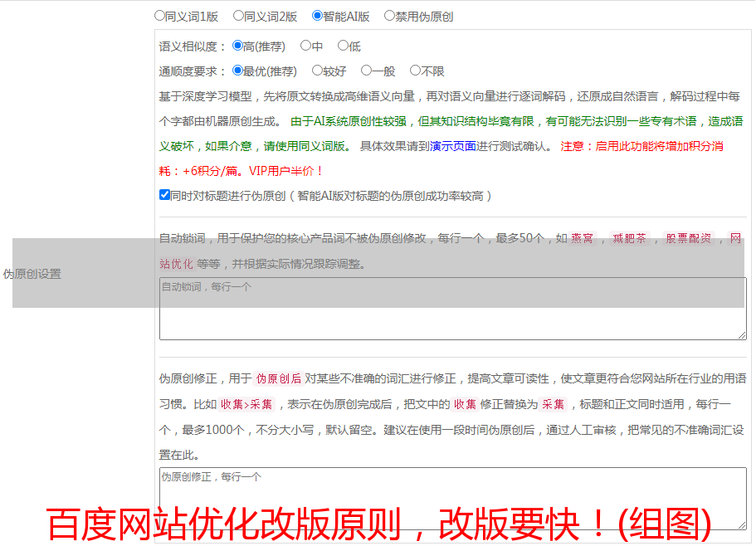
Task: Set 通顺度要求 to 较好
Action: point(317,71)
